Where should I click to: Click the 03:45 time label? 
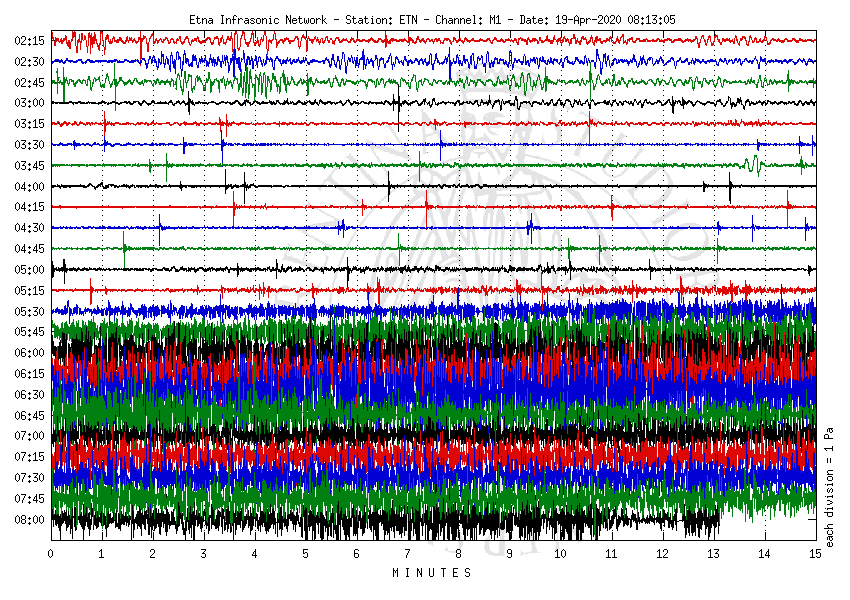(x=29, y=165)
